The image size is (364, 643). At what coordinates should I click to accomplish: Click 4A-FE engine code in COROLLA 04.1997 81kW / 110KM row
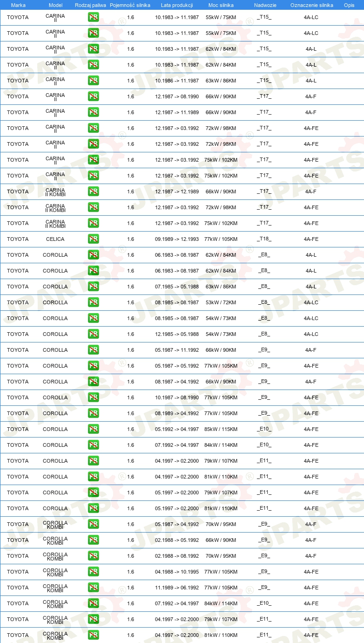311,477
